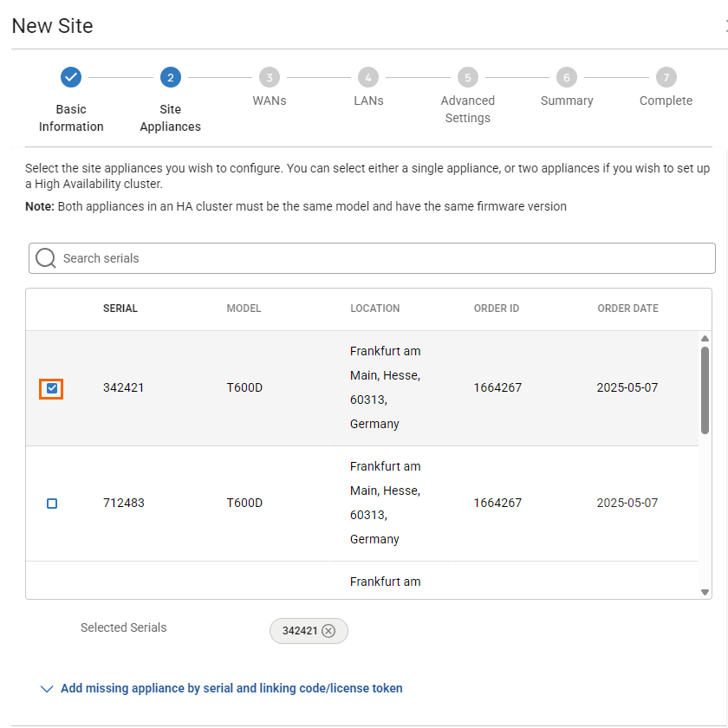Click the Search serials input field

pyautogui.click(x=381, y=258)
